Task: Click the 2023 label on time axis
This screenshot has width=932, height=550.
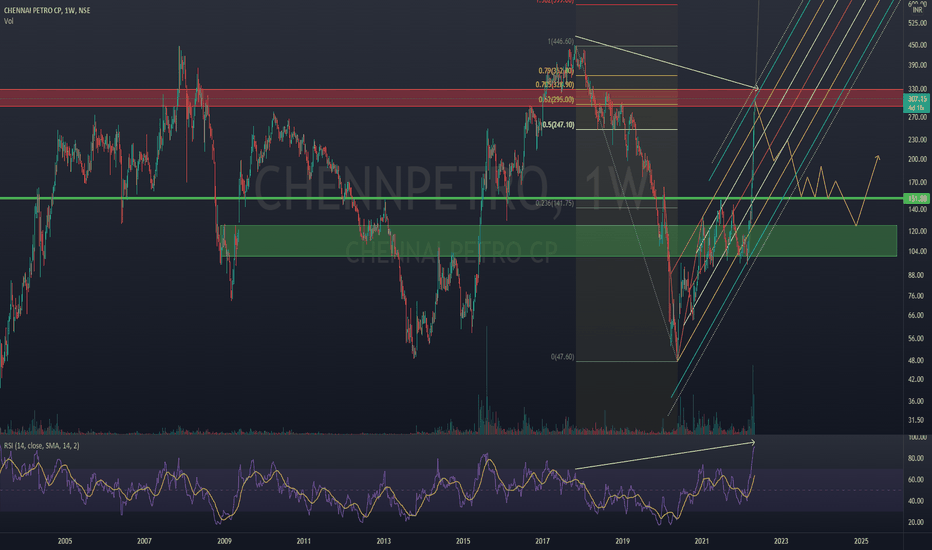Action: 781,541
